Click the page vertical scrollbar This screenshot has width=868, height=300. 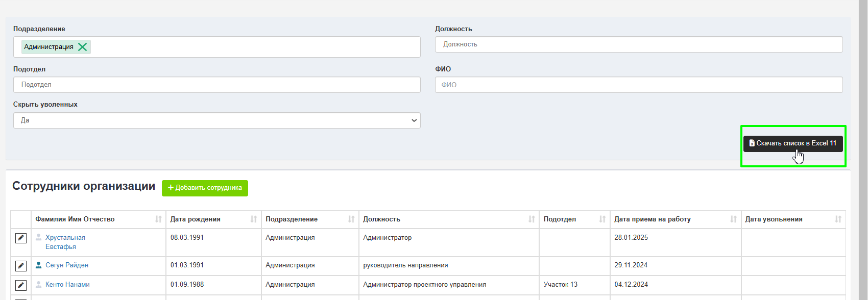tap(863, 150)
